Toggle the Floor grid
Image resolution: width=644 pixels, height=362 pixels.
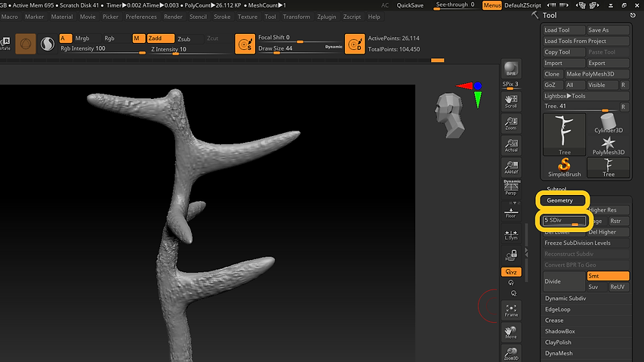pyautogui.click(x=511, y=212)
